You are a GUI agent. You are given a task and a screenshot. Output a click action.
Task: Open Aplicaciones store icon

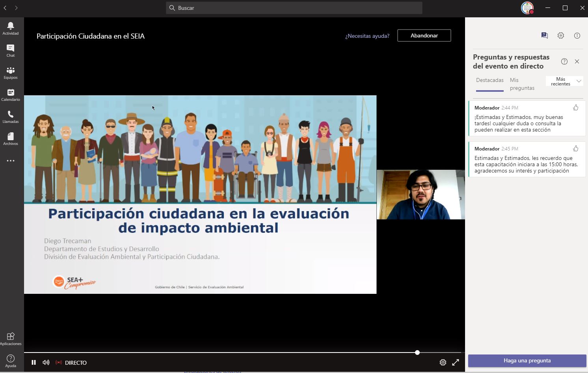coord(11,338)
